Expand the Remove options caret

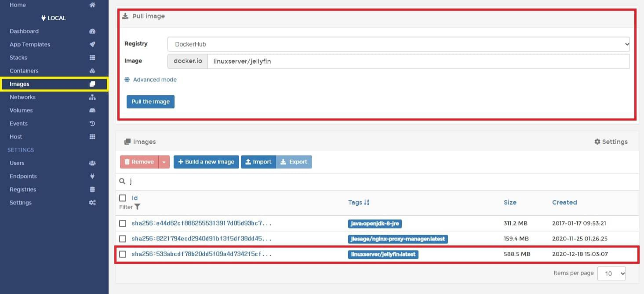tap(164, 162)
